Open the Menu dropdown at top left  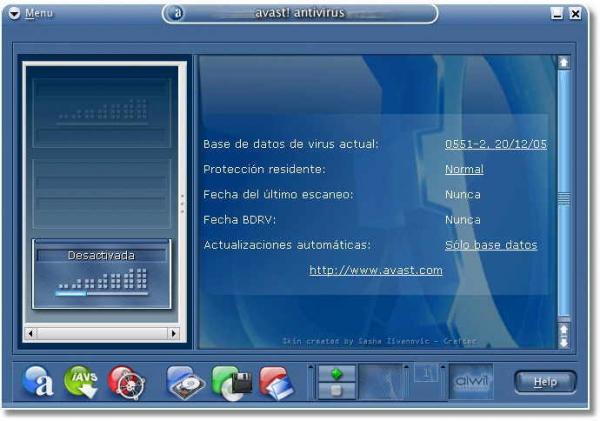31,13
